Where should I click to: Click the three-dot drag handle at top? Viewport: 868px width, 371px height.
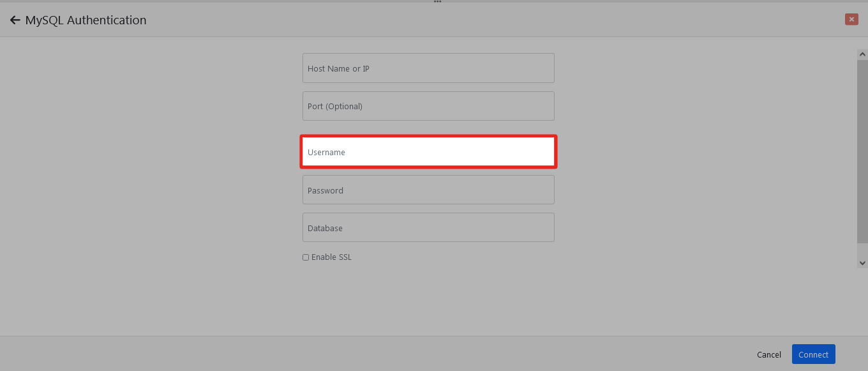click(437, 2)
